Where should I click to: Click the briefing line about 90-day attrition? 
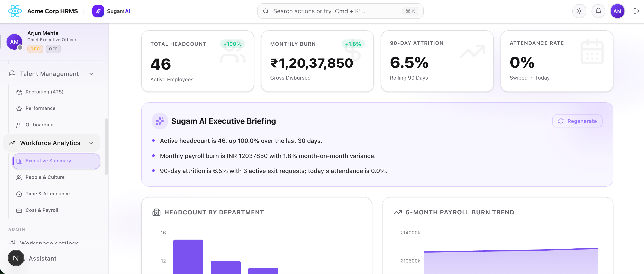pos(273,171)
